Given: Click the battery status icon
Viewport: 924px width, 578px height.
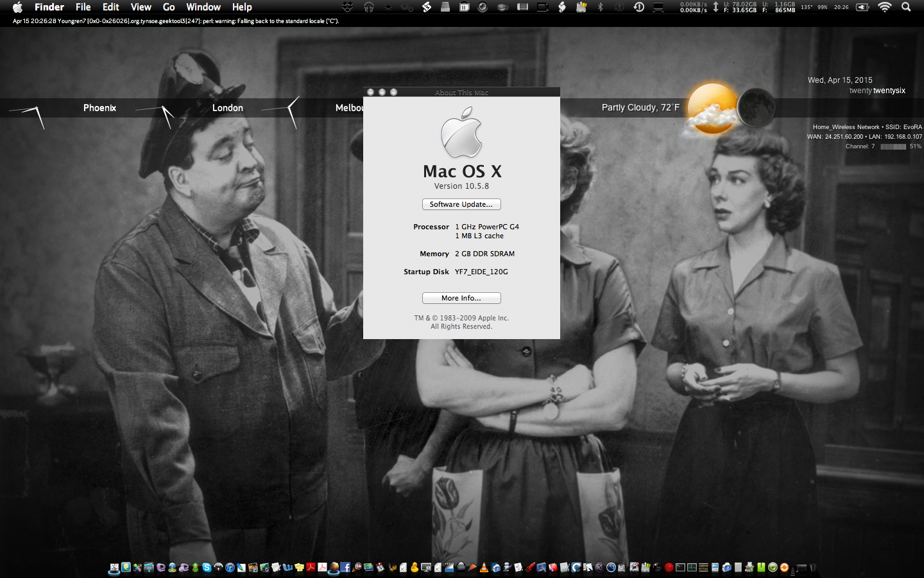Looking at the screenshot, I should tap(863, 7).
